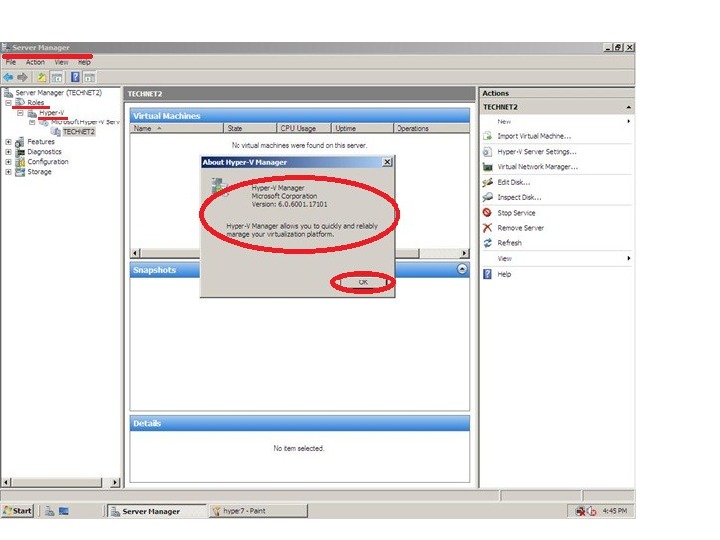
Task: Click the network status tray icon
Action: coord(580,511)
